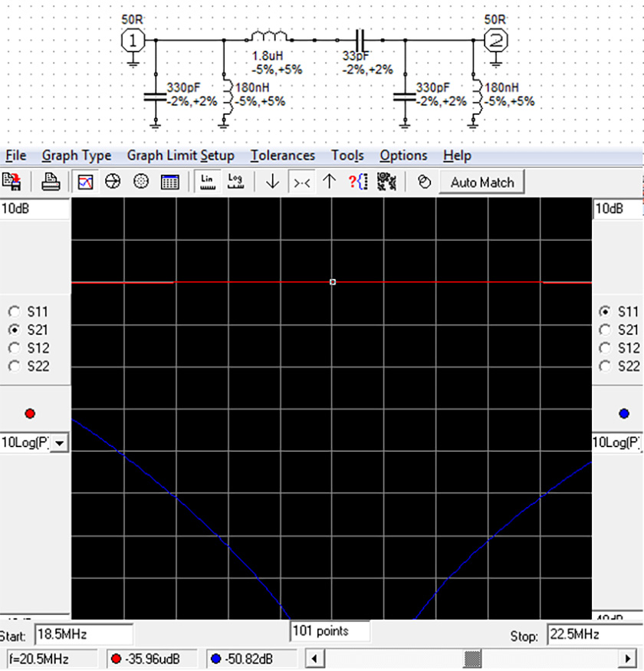Click the left 10dB scale field
The height and width of the screenshot is (671, 644).
coord(34,209)
